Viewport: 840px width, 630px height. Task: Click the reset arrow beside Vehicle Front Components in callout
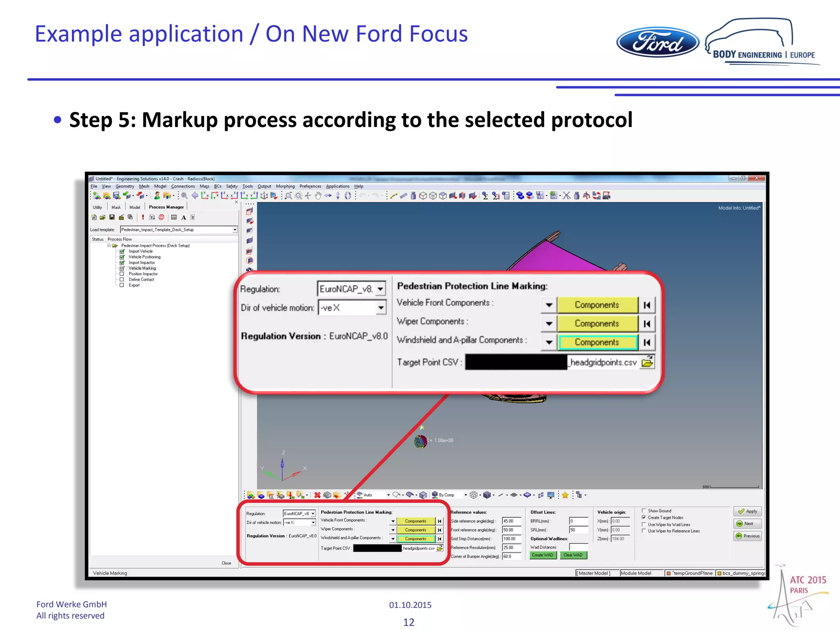(x=647, y=305)
